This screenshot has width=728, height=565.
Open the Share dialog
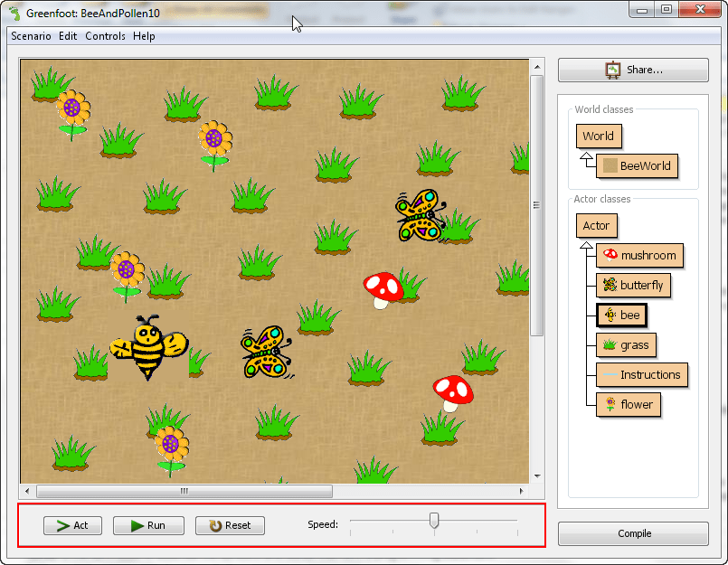632,70
